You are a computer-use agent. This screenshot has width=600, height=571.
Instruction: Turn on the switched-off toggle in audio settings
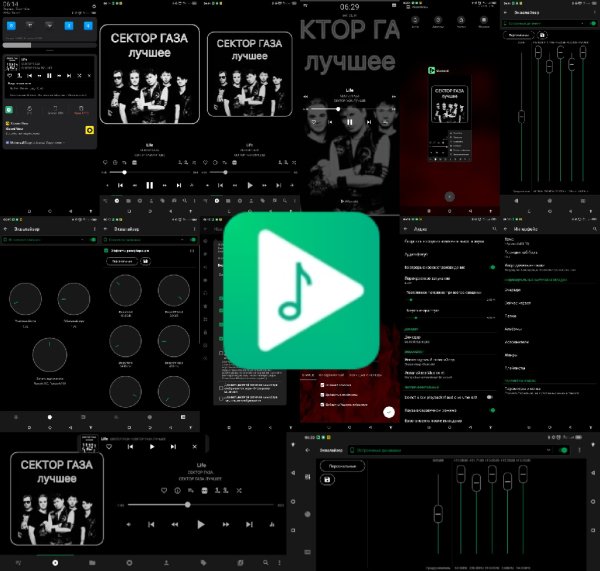[490, 397]
